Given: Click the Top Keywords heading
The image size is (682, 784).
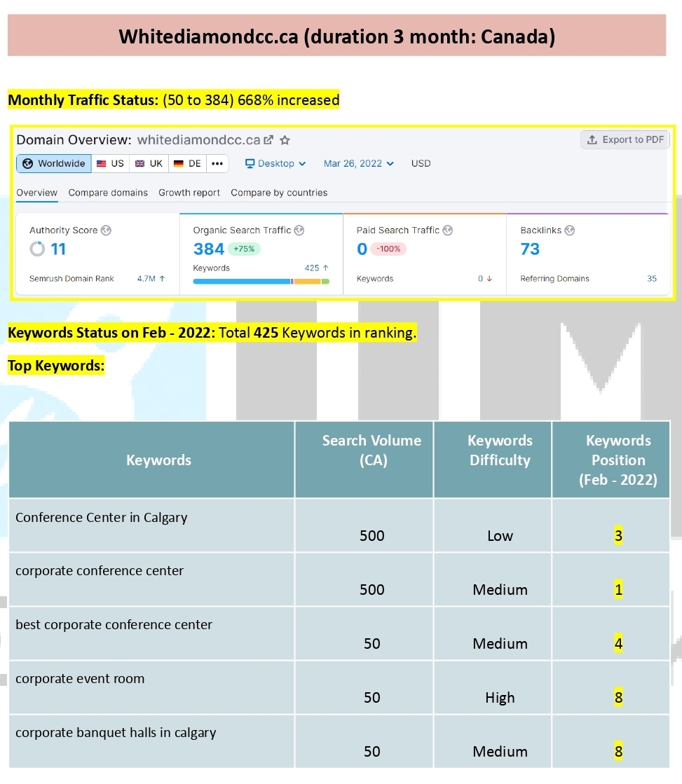Looking at the screenshot, I should pyautogui.click(x=56, y=366).
